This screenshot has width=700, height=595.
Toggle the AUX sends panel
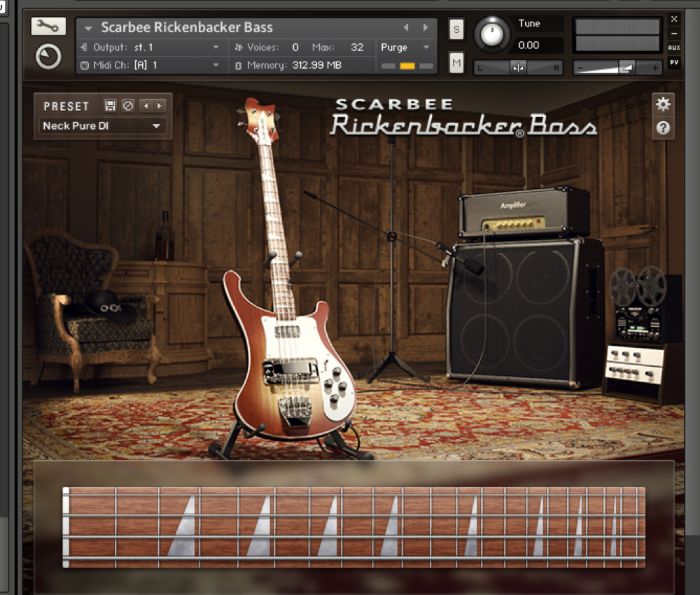[x=674, y=48]
